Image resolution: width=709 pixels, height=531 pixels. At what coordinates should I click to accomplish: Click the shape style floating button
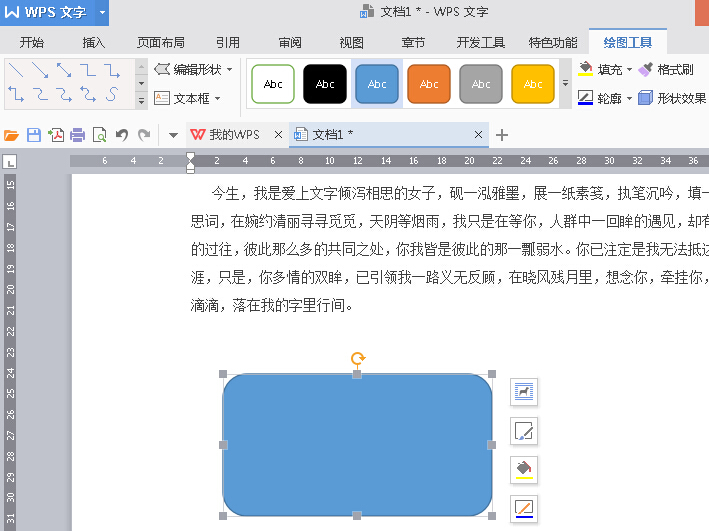click(524, 431)
